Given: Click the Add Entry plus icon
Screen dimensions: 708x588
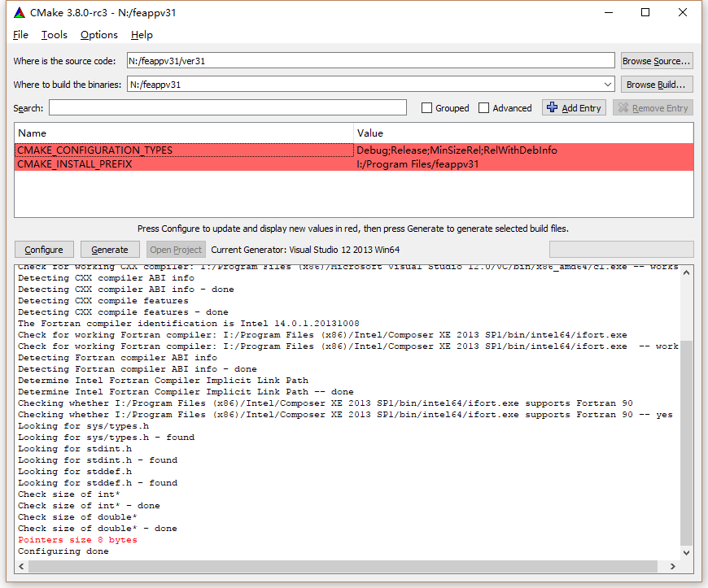Looking at the screenshot, I should pyautogui.click(x=550, y=107).
